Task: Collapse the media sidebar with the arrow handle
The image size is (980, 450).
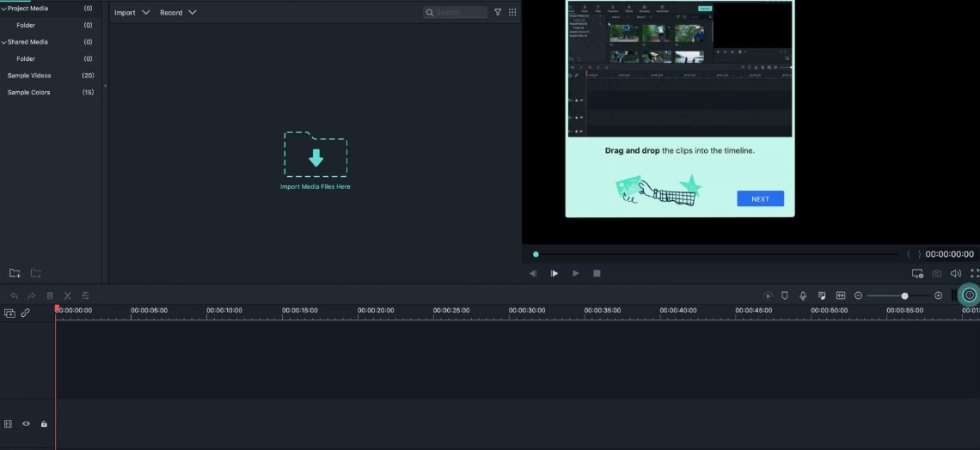Action: point(105,86)
